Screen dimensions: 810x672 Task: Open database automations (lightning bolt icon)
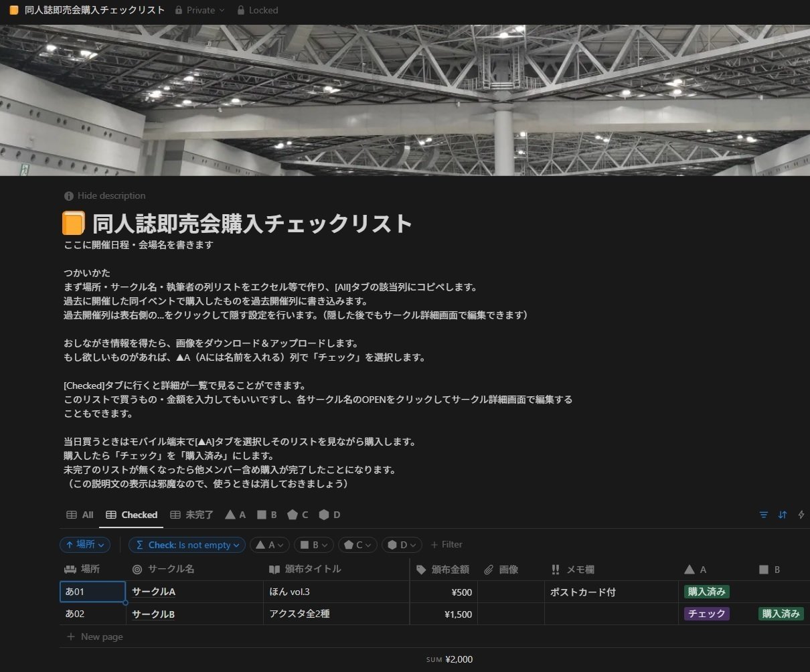coord(801,514)
